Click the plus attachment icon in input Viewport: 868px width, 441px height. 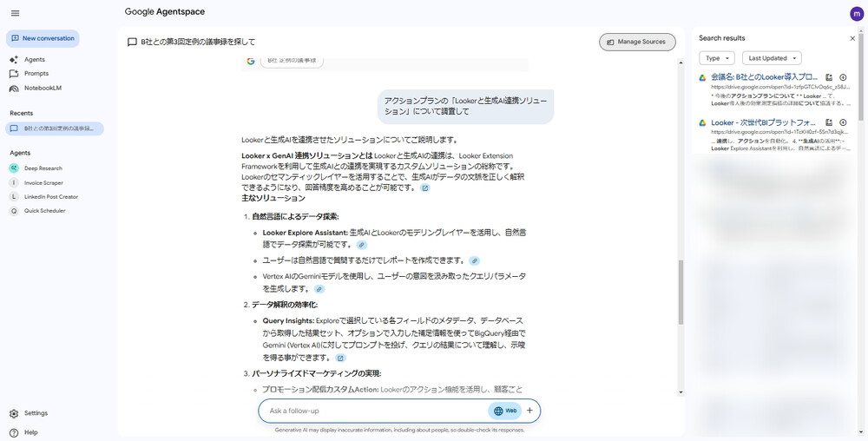[529, 411]
